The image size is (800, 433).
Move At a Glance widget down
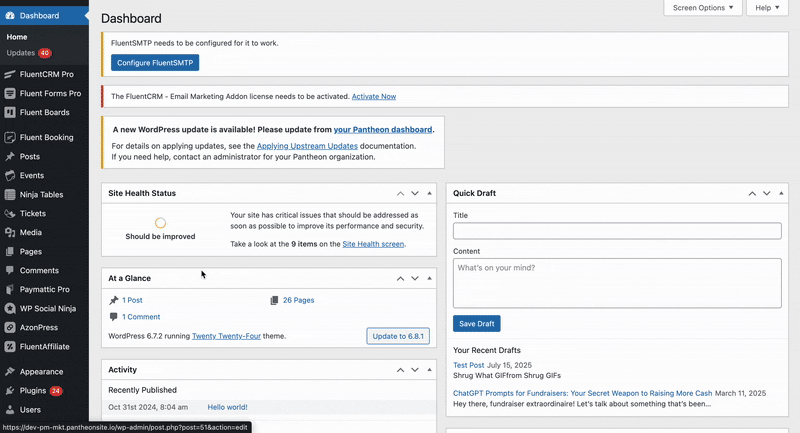tap(415, 278)
